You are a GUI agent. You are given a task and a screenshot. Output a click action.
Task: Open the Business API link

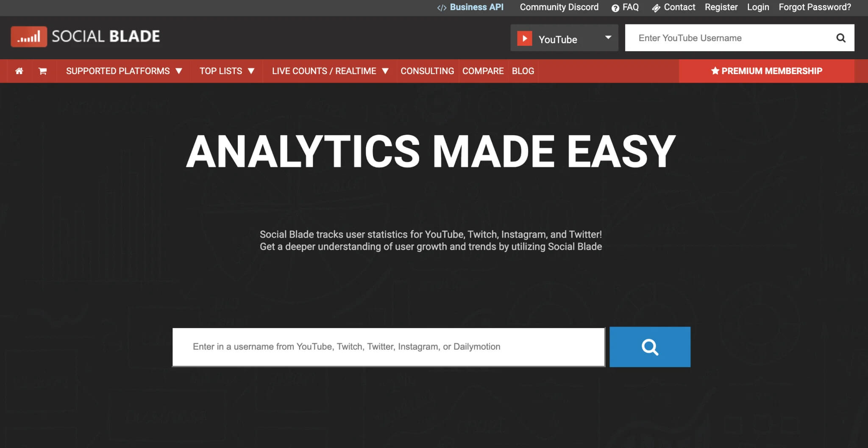click(x=476, y=7)
